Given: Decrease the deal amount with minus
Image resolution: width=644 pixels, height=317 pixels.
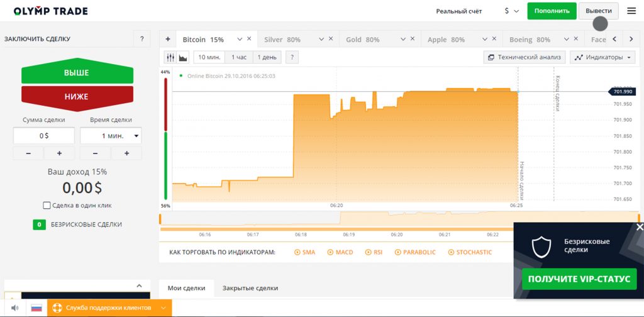Looking at the screenshot, I should (x=28, y=153).
